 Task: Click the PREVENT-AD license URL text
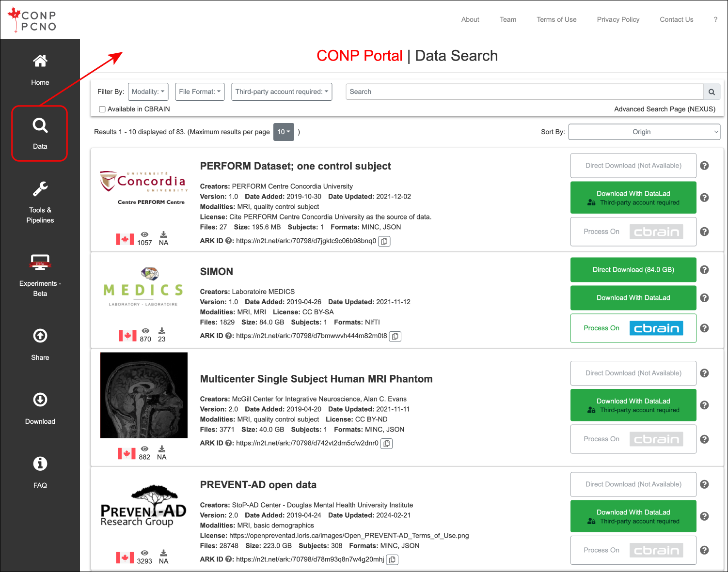click(x=349, y=536)
